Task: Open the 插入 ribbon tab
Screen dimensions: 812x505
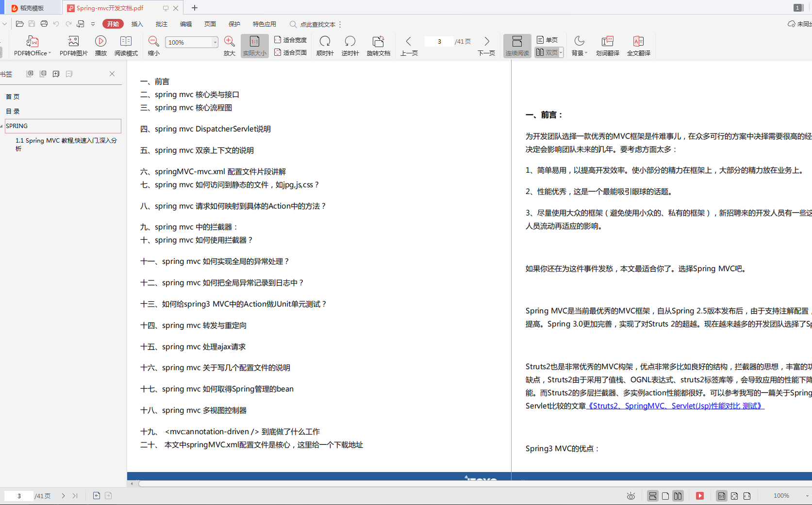Action: point(137,24)
